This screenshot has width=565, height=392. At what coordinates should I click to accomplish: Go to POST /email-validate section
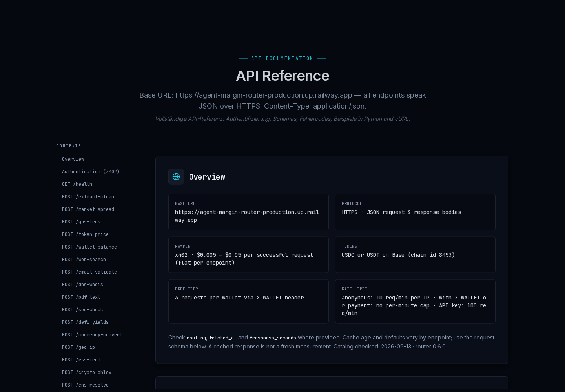click(x=89, y=272)
